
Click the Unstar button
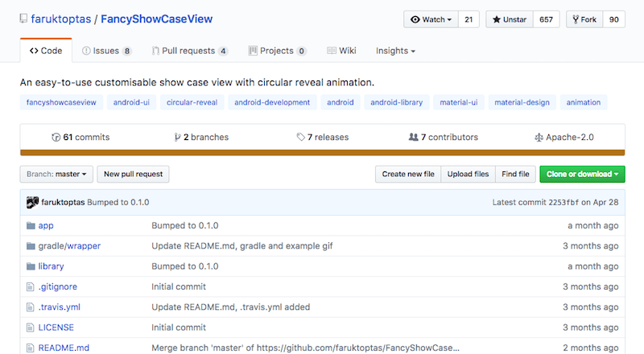tap(510, 19)
